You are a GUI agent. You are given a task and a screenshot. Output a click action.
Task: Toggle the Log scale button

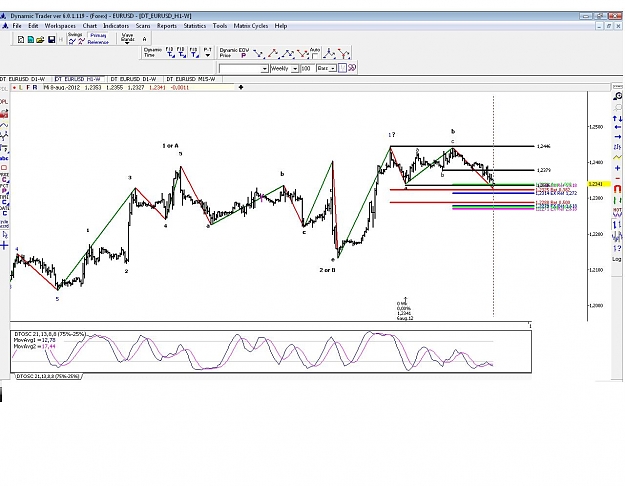point(617,259)
